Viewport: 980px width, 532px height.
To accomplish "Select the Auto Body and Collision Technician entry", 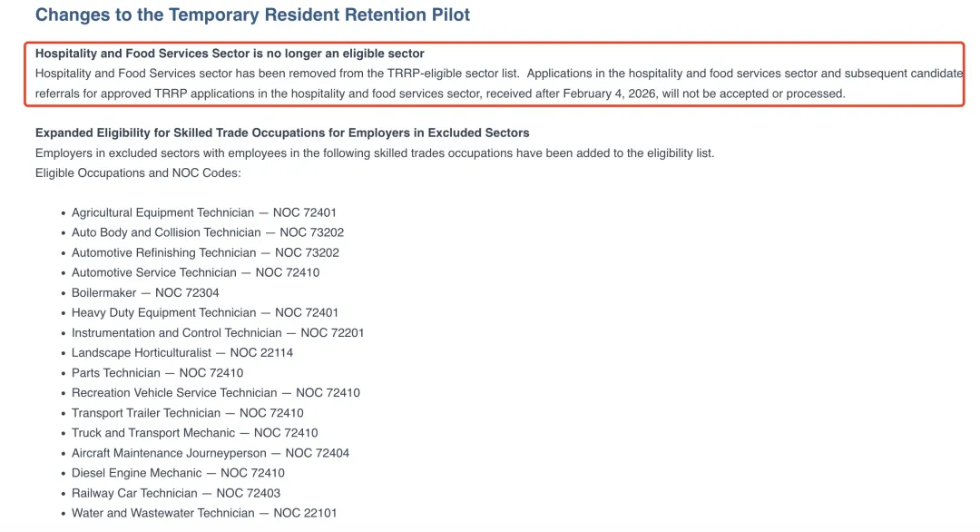I will pos(208,232).
